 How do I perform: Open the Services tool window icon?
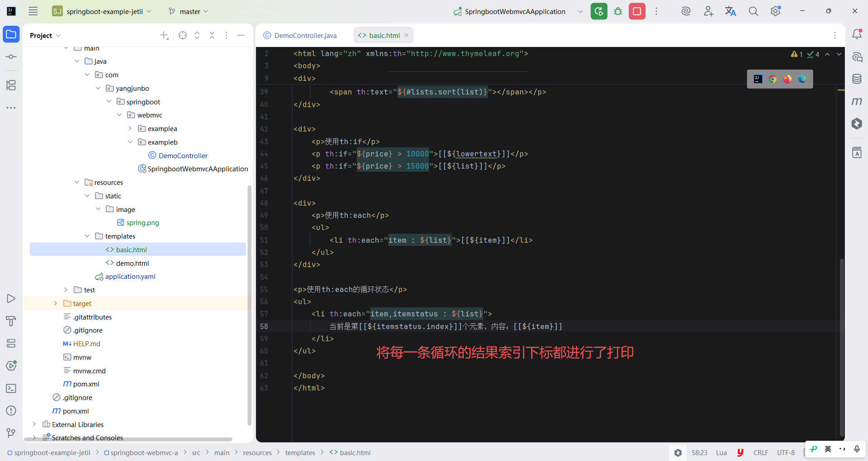[x=11, y=343]
